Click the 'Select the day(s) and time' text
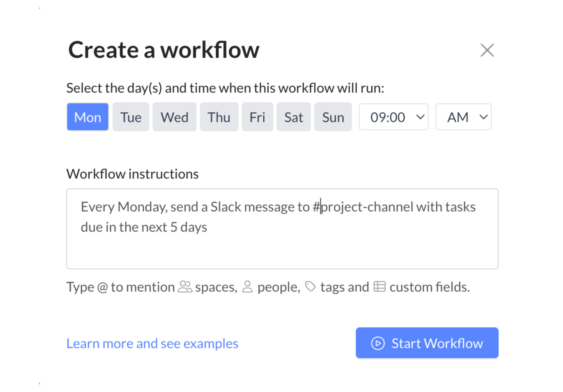The height and width of the screenshot is (392, 563). 225,88
